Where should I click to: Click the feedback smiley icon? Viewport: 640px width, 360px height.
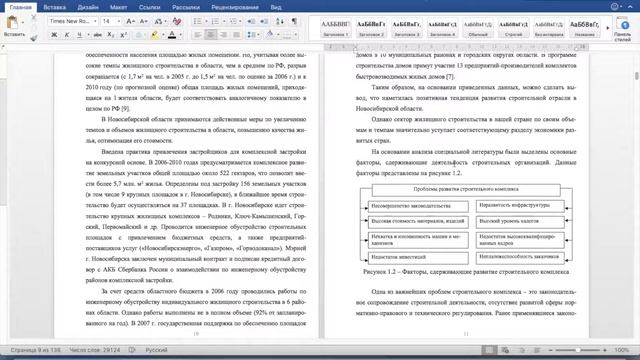tap(615, 7)
